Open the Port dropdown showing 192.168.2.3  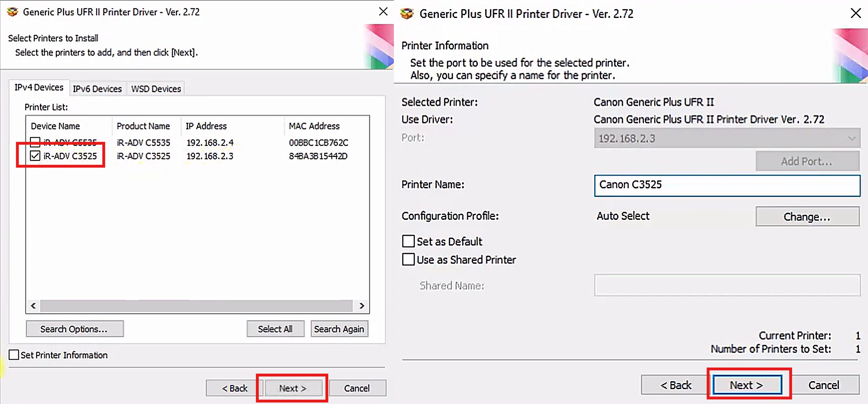727,138
